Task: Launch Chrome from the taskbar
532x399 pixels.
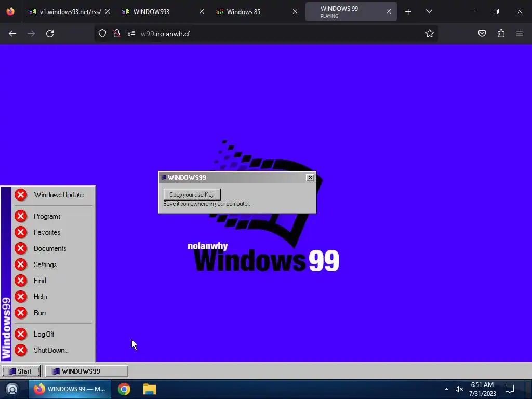Action: click(124, 389)
